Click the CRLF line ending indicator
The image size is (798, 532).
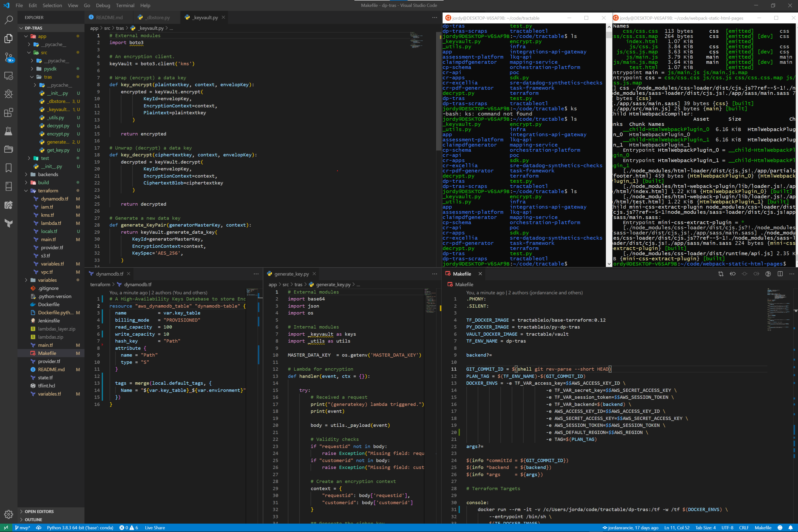(744, 528)
